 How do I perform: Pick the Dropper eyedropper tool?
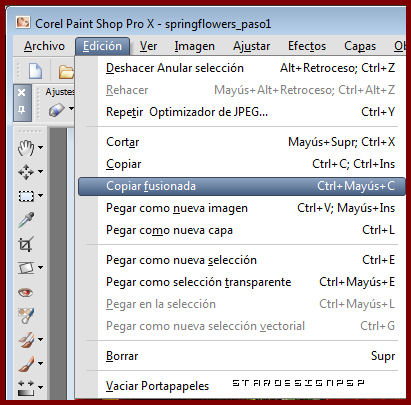coord(26,220)
